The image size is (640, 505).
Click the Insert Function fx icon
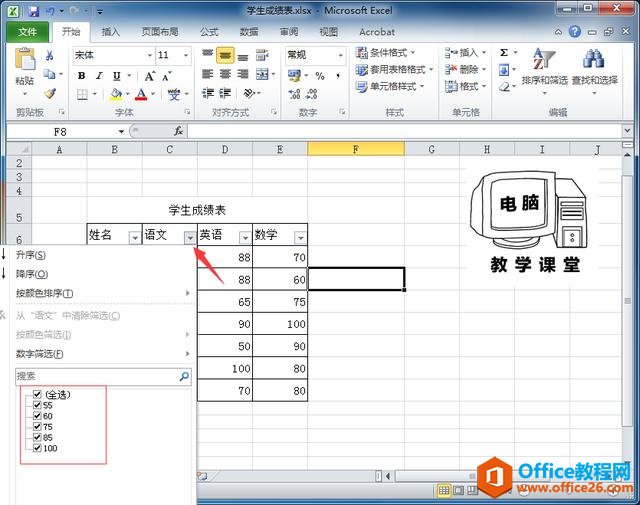coord(178,131)
